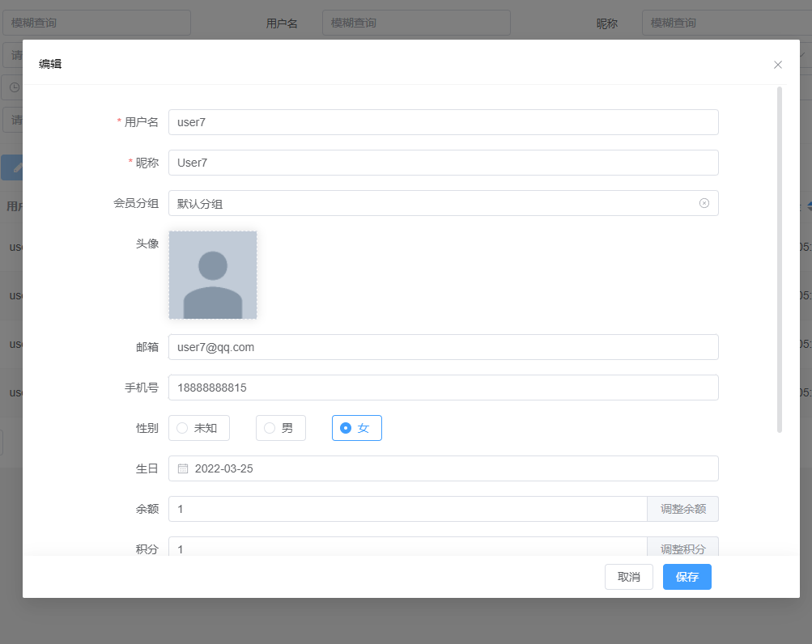
Task: Click the avatar placeholder image under 头像
Action: tap(212, 274)
